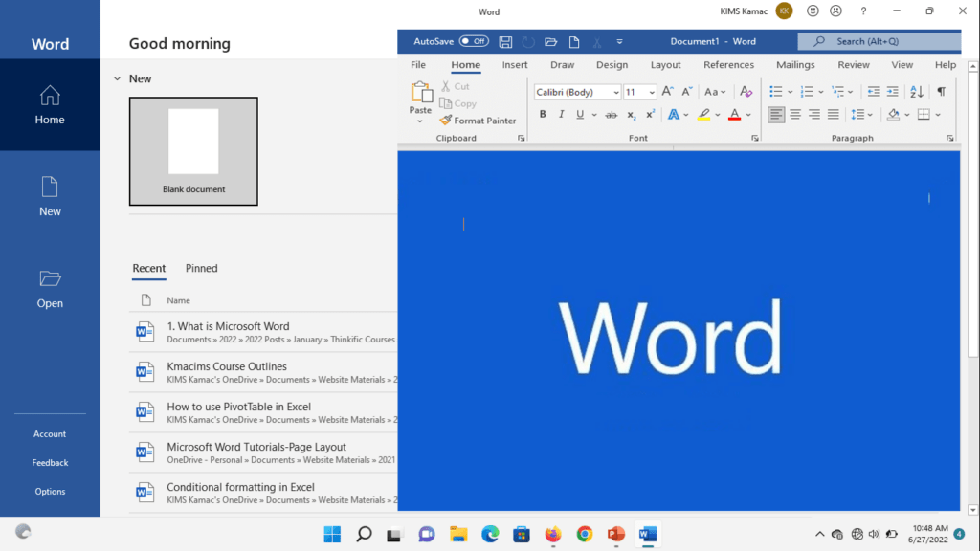980x551 pixels.
Task: Toggle bold formatting
Action: tap(543, 114)
